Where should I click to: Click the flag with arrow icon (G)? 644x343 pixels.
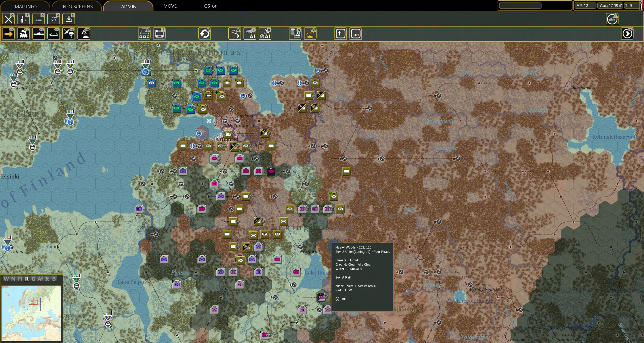(235, 34)
